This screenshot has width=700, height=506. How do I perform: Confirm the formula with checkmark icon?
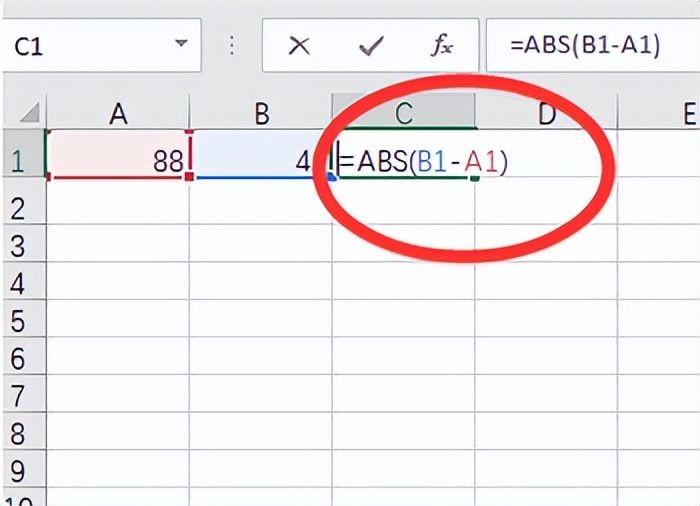click(x=371, y=46)
